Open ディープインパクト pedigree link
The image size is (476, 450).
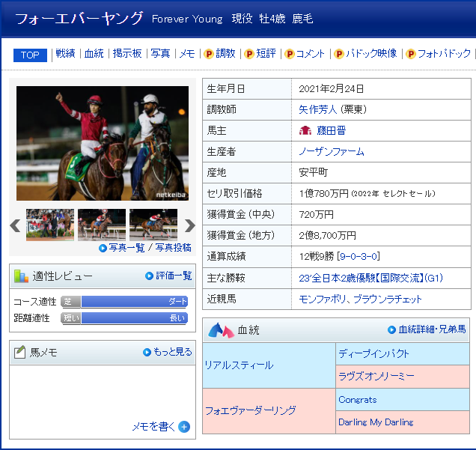(x=374, y=353)
